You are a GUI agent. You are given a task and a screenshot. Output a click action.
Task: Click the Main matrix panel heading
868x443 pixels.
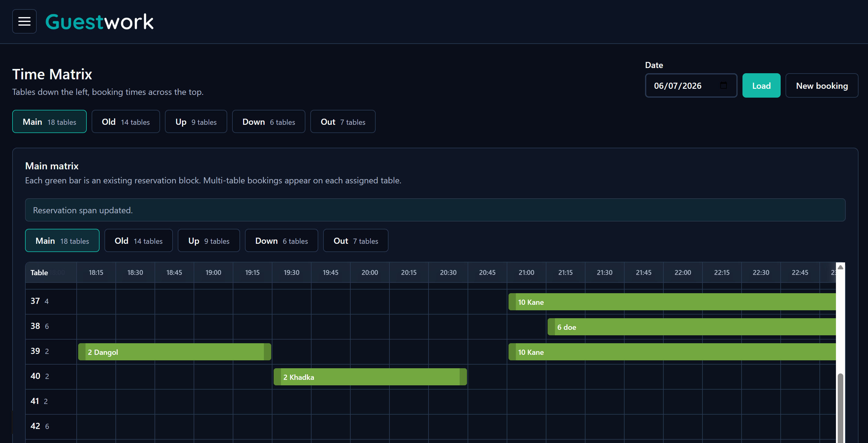pyautogui.click(x=52, y=166)
